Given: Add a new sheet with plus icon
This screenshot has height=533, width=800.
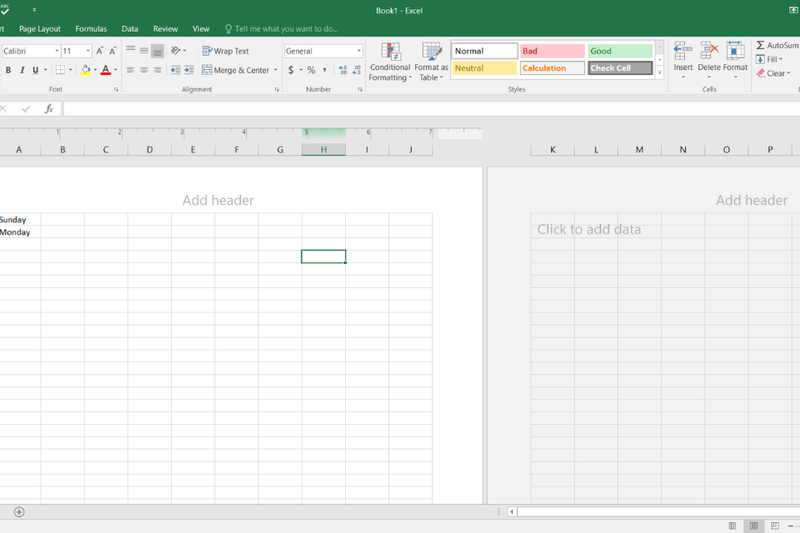Looking at the screenshot, I should [19, 512].
